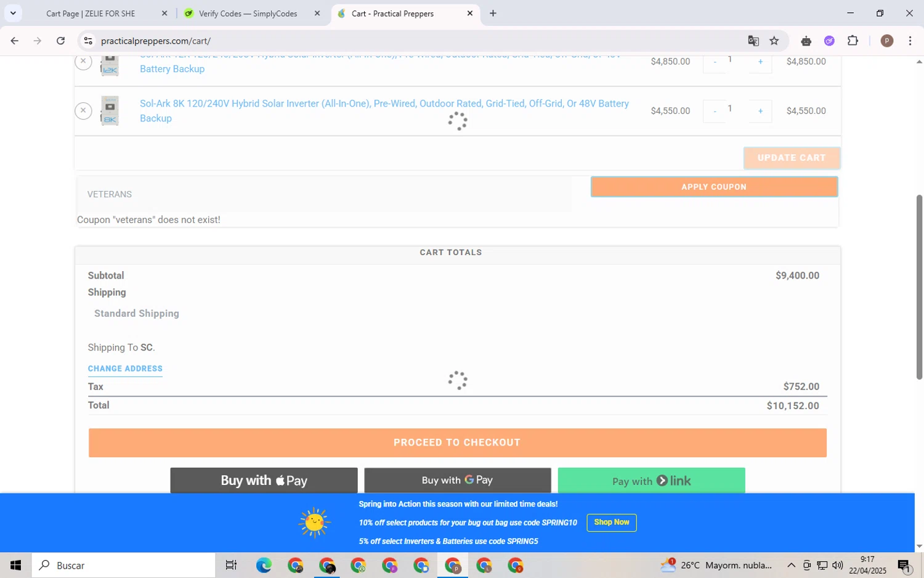The image size is (924, 578).
Task: Open the Chrome profile avatar
Action: coord(887,41)
